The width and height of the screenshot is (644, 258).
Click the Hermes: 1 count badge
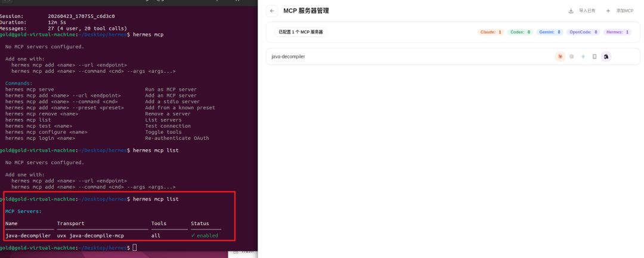[617, 32]
